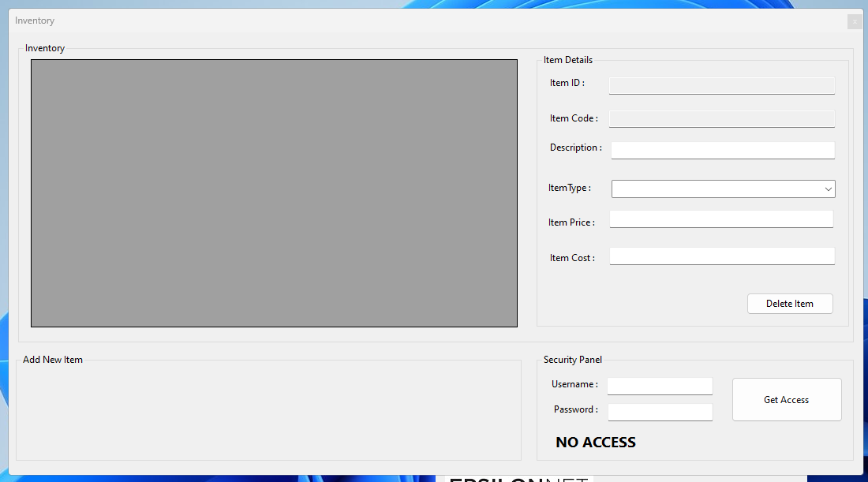Image resolution: width=868 pixels, height=482 pixels.
Task: Click the Password : label
Action: point(576,409)
